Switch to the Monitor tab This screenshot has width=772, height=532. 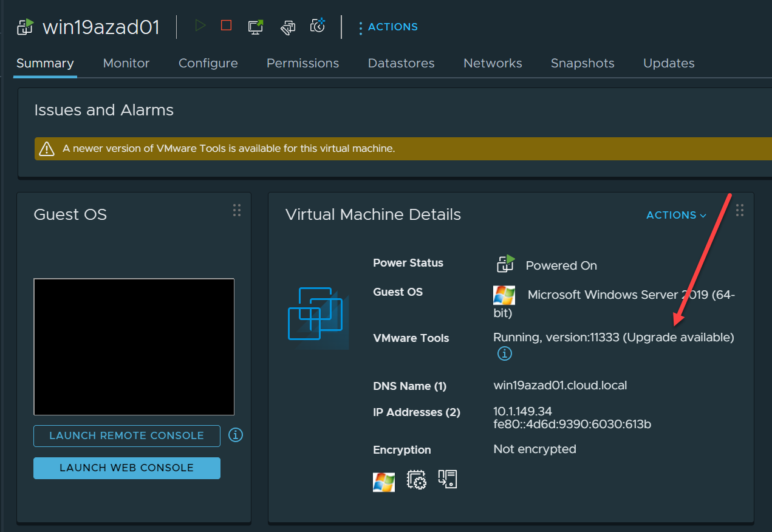(126, 63)
